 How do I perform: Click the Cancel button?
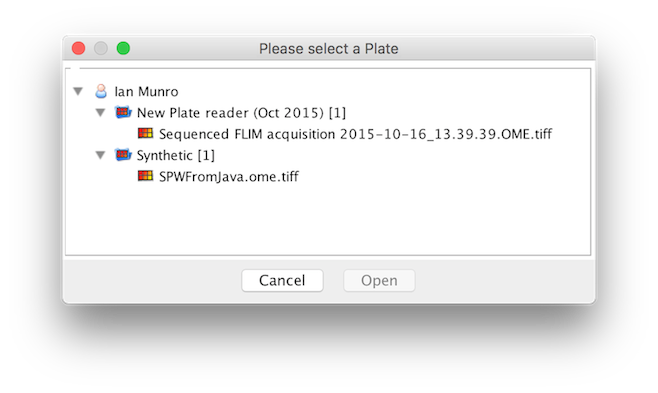coord(282,280)
